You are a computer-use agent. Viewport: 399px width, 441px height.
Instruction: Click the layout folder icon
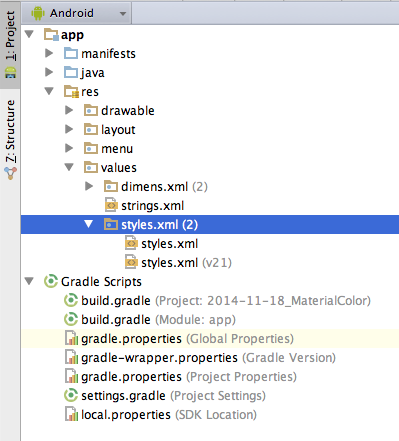tap(91, 129)
